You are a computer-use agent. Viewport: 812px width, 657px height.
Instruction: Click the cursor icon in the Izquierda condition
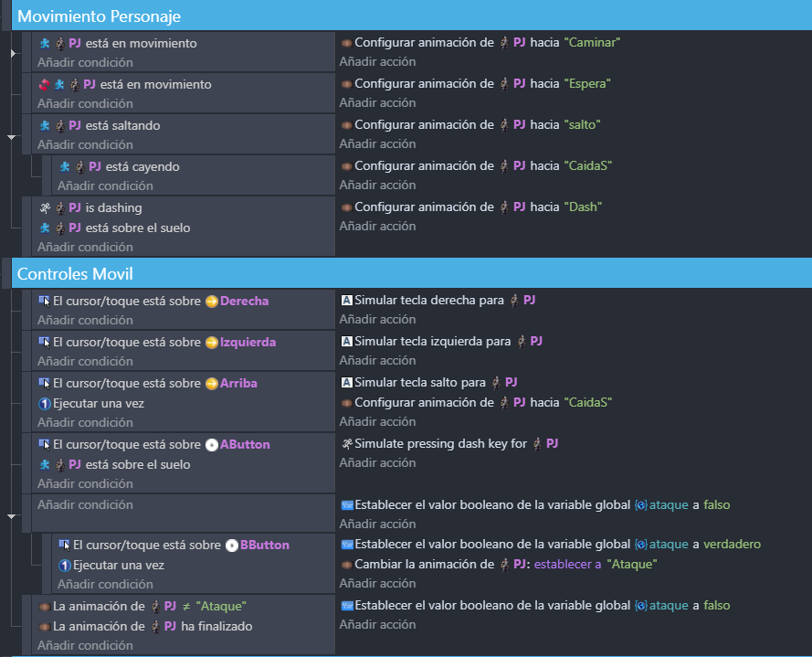[44, 343]
